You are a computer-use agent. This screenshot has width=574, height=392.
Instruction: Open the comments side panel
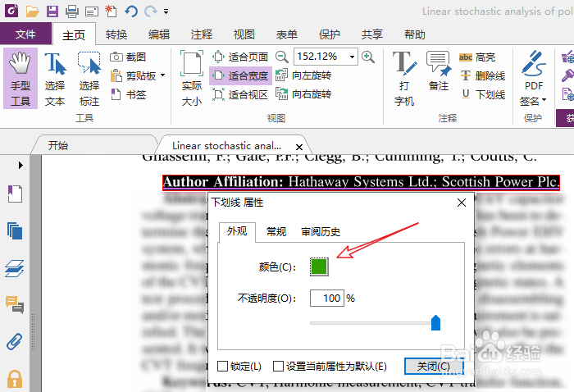point(15,305)
